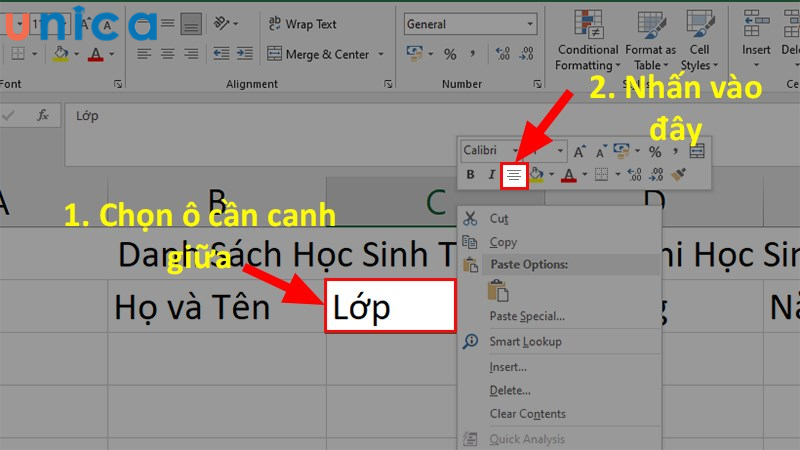The image size is (800, 450).
Task: Click the Orientation text-angle icon
Action: [221, 23]
